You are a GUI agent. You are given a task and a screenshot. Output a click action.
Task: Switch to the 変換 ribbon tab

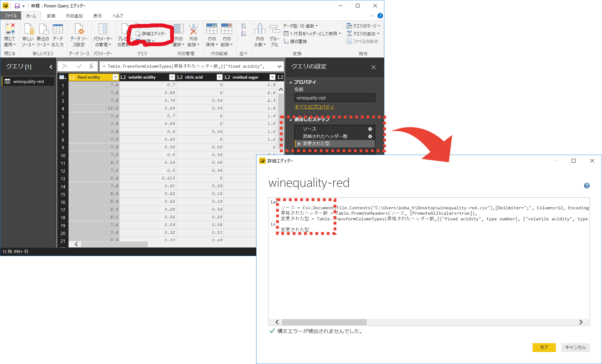click(x=51, y=15)
